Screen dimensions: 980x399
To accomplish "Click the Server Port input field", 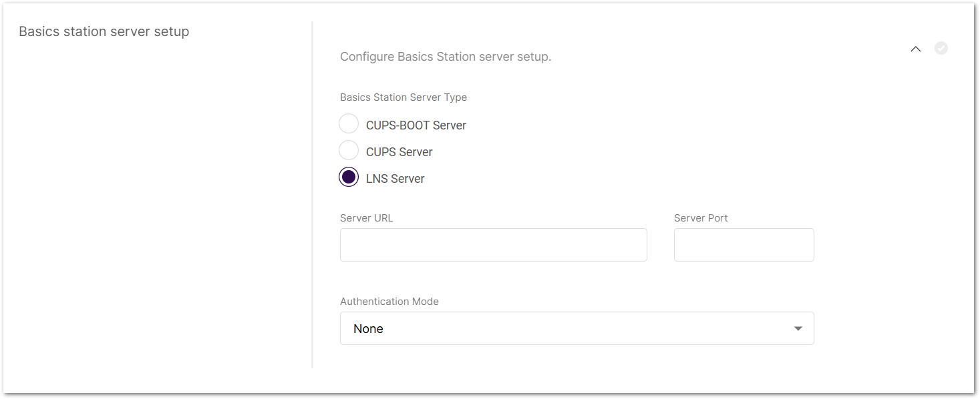I will point(744,245).
